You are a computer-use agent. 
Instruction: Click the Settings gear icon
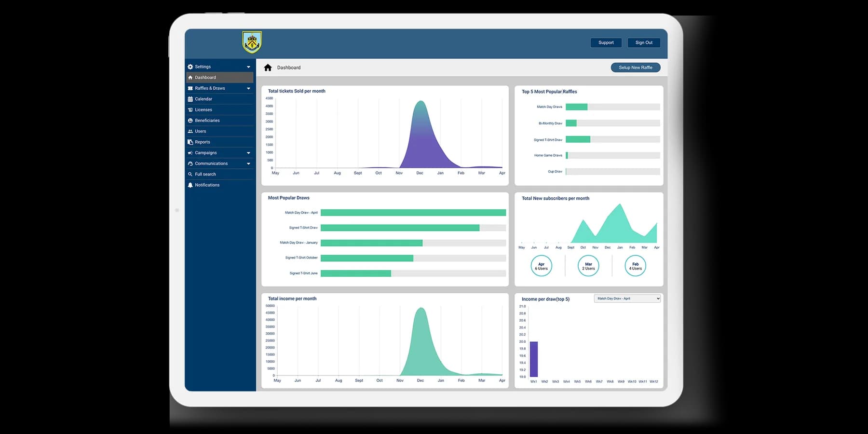(190, 67)
